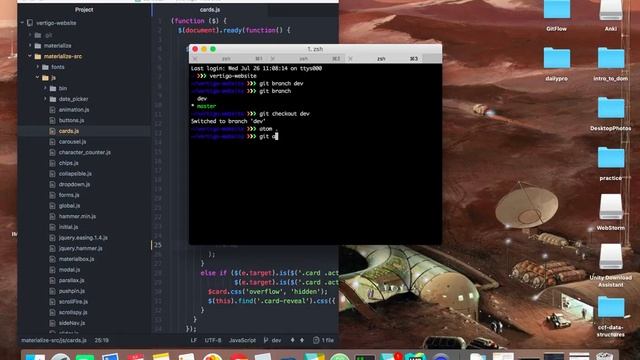640x360 pixels.
Task: Open carousel.js in the tree view
Action: pyautogui.click(x=72, y=142)
